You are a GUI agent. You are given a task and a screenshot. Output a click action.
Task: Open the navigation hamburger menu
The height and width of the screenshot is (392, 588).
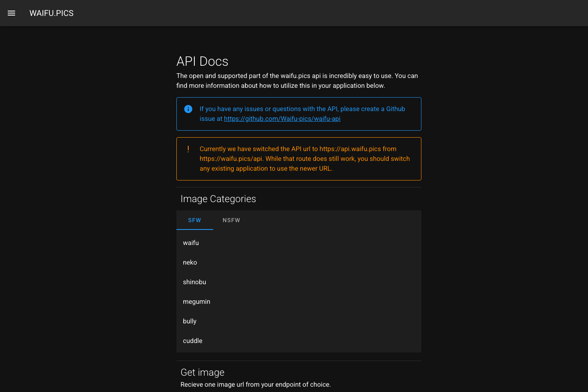[x=11, y=13]
